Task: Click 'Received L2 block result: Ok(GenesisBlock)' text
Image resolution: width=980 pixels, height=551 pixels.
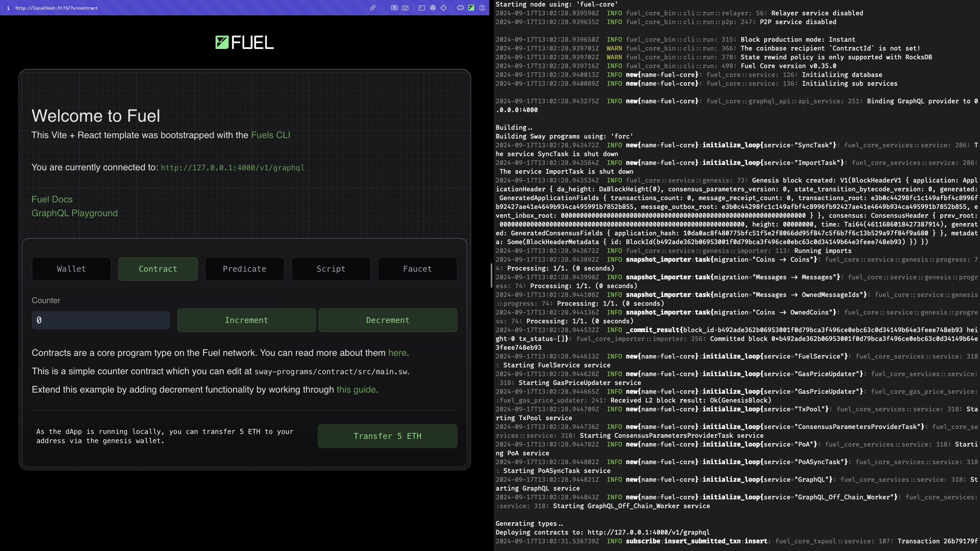Action: pyautogui.click(x=691, y=400)
